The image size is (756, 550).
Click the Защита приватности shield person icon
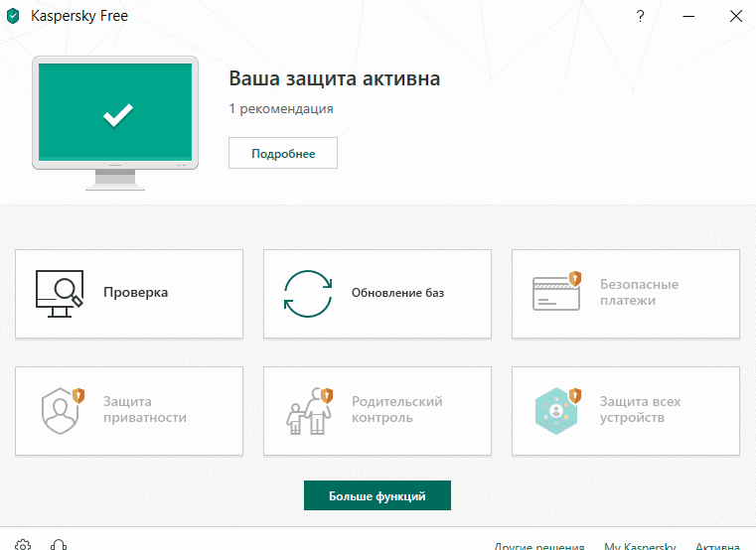[x=64, y=411]
